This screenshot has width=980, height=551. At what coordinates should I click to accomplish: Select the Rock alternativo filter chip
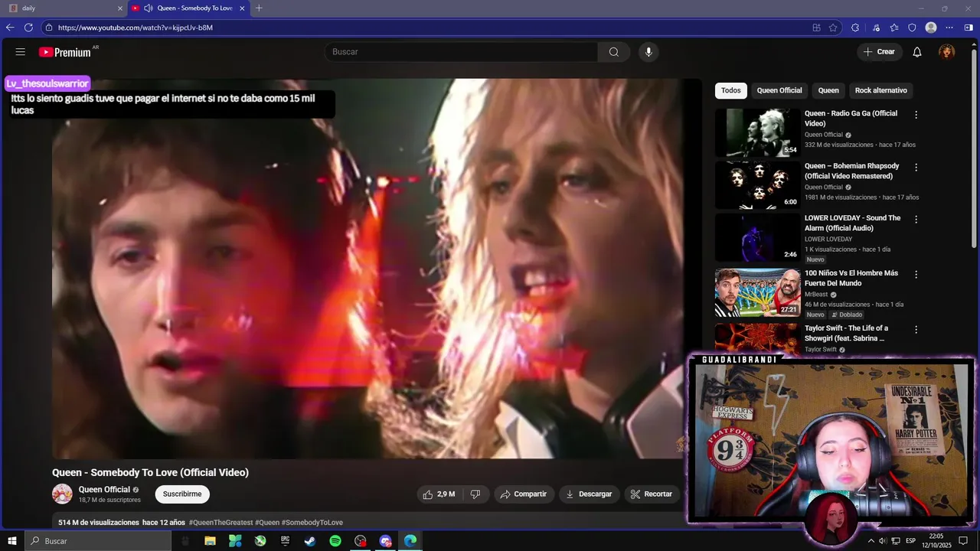pos(880,90)
